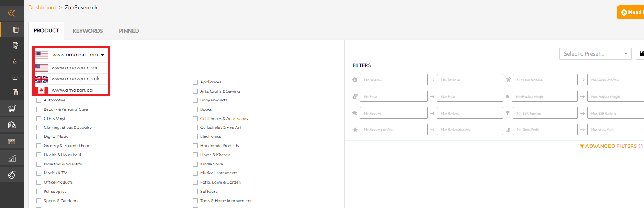
Task: Click the speech bubbles reviews filter icon
Action: click(355, 113)
